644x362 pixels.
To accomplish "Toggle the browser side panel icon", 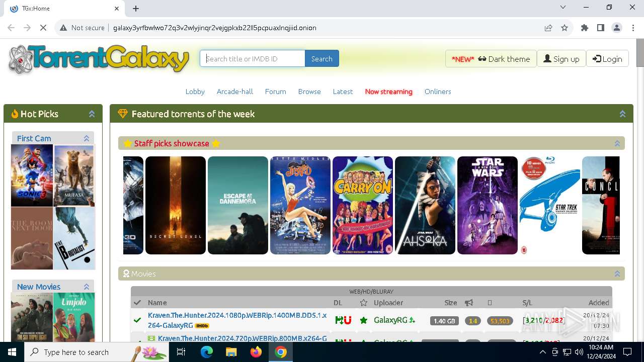I will click(601, 28).
